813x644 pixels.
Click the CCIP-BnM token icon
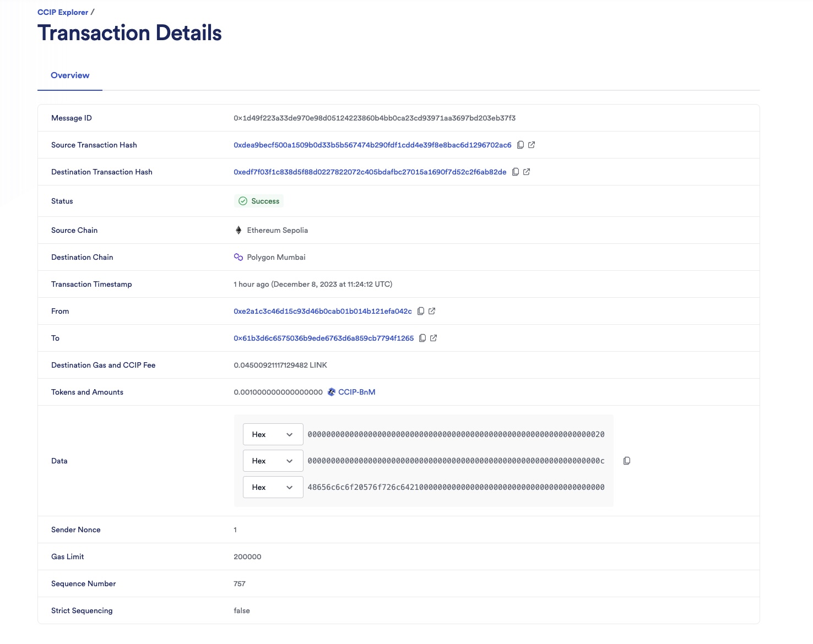tap(332, 392)
